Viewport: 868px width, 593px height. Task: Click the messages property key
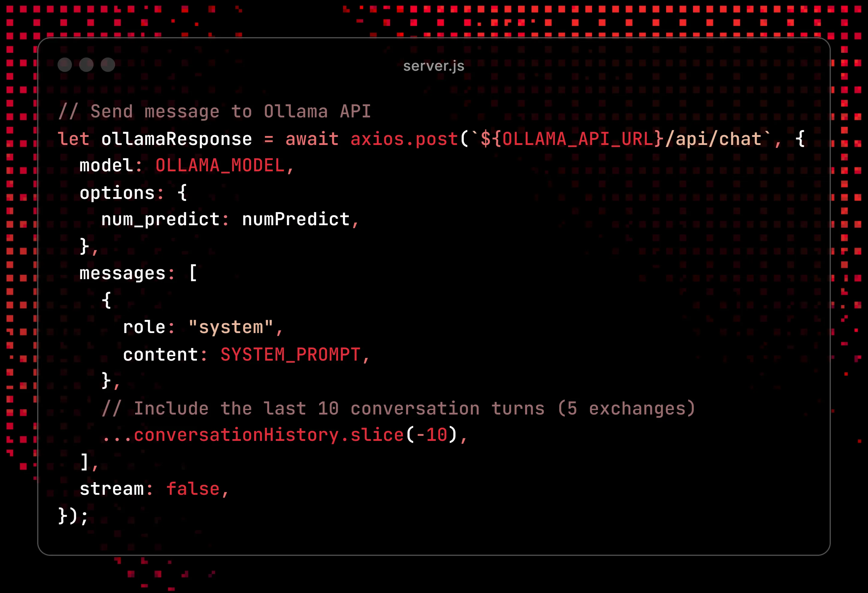pos(122,273)
